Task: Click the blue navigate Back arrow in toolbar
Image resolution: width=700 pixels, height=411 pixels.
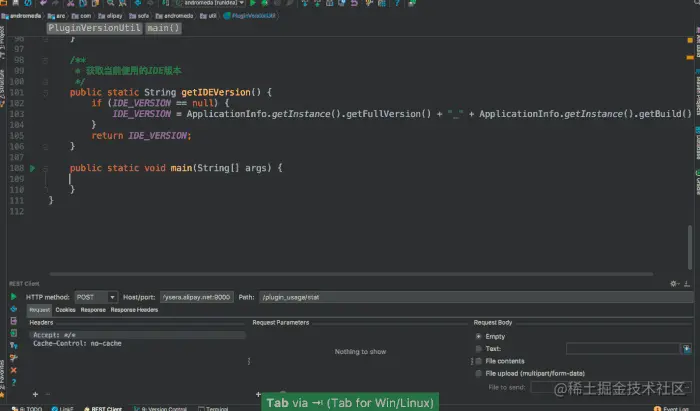Action: click(x=138, y=3)
